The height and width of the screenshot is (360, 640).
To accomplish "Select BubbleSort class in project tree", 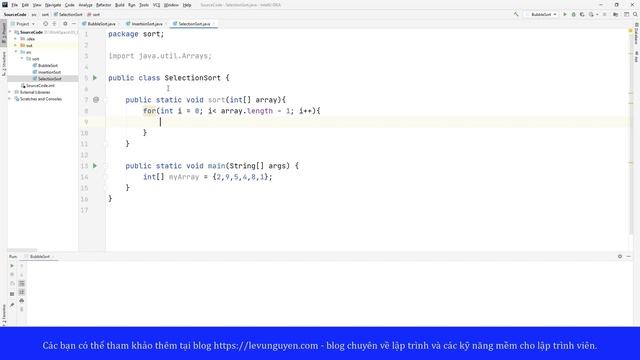I will [47, 65].
